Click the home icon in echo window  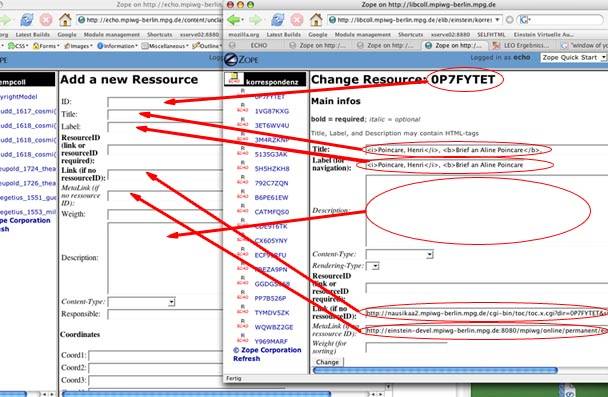65,19
